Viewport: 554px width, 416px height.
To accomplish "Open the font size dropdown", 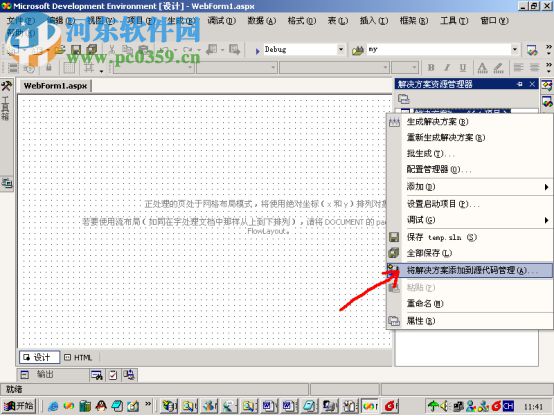I will coord(405,67).
